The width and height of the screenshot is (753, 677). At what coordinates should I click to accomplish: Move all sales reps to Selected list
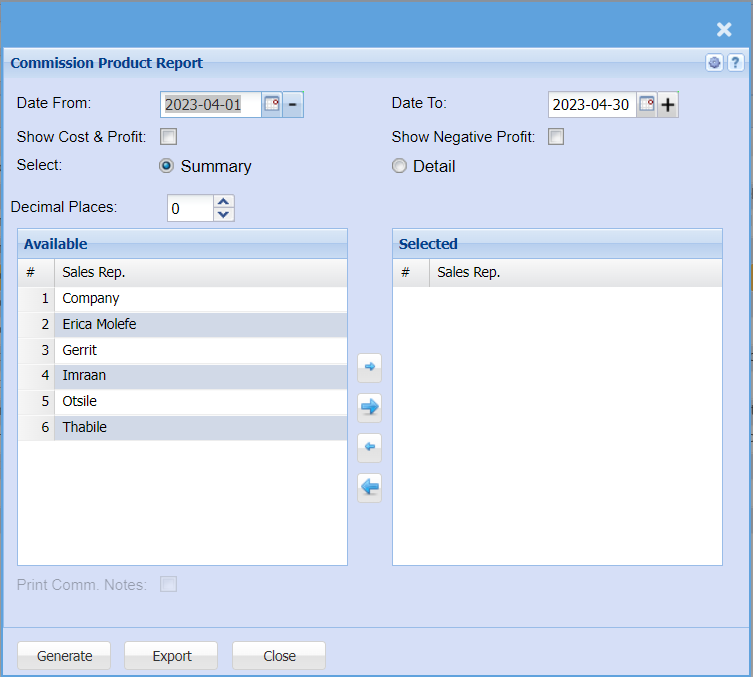(369, 407)
